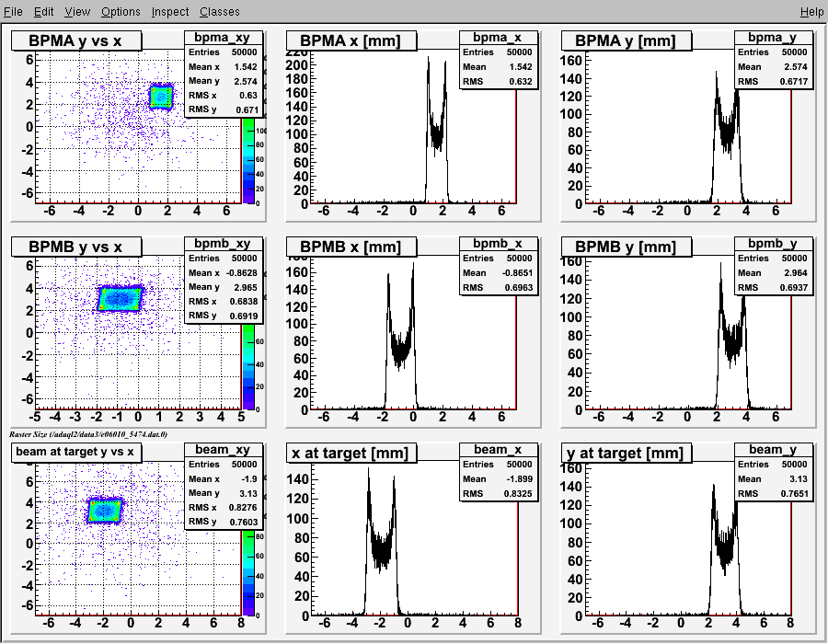Click Mean x -0.8628 in bpmb_xy stats

tap(224, 273)
